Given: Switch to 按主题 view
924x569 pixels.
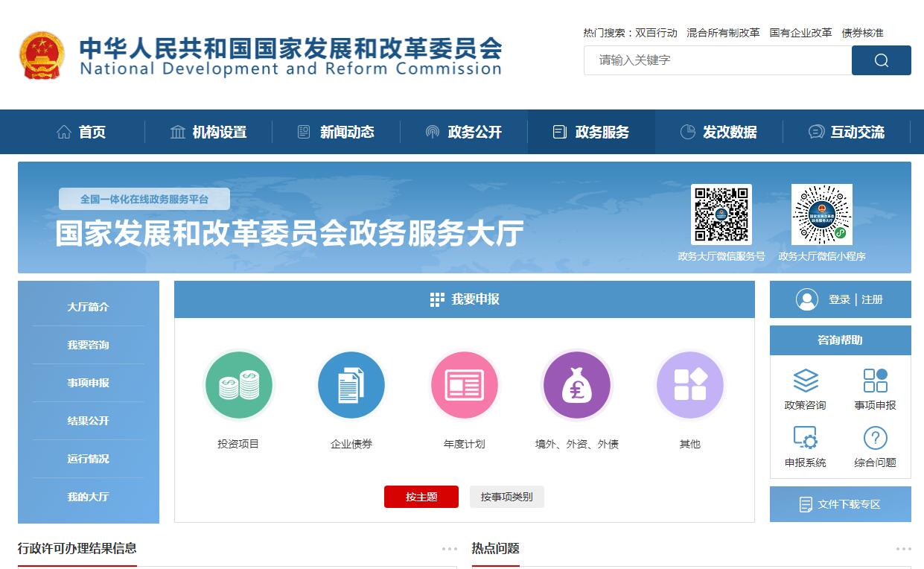Looking at the screenshot, I should point(421,497).
